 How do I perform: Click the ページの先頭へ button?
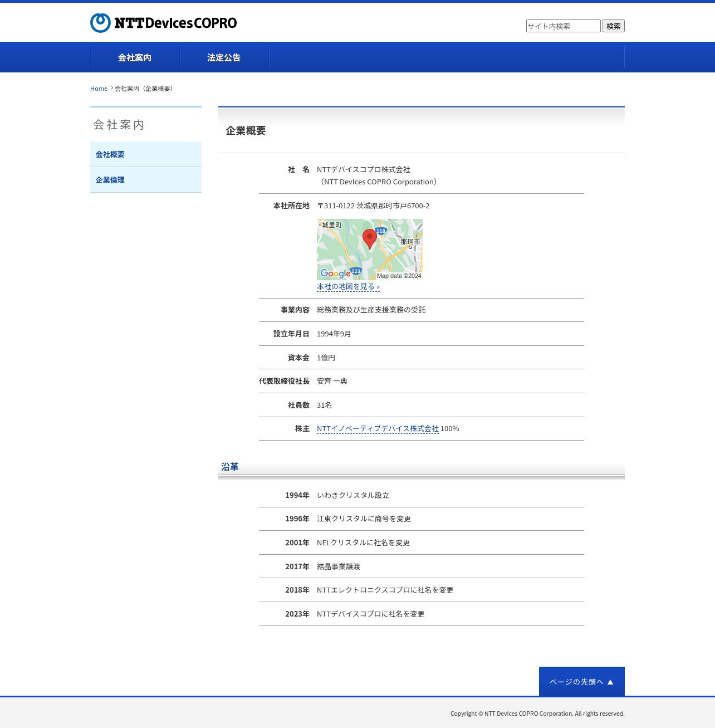pyautogui.click(x=581, y=681)
